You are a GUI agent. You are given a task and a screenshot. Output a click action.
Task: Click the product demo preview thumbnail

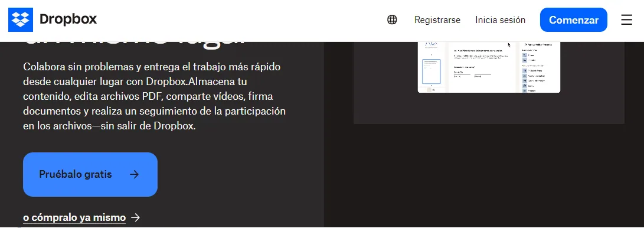tap(489, 67)
